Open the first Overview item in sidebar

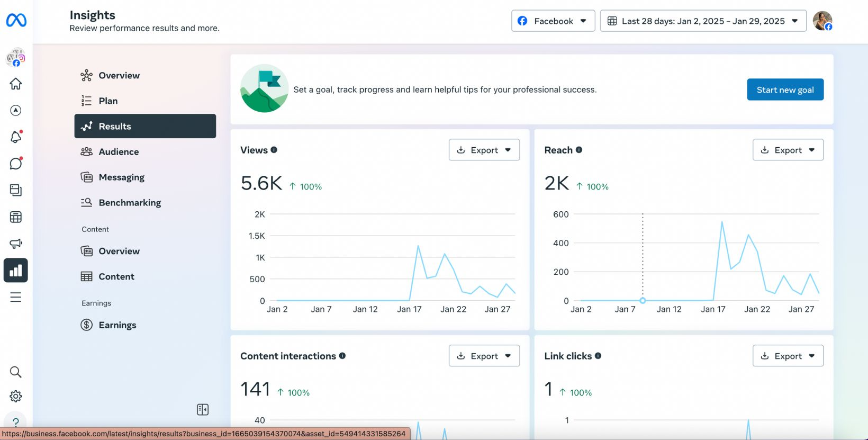tap(145, 75)
